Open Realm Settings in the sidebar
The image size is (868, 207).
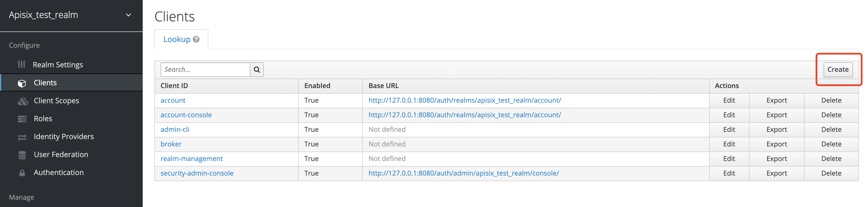58,65
